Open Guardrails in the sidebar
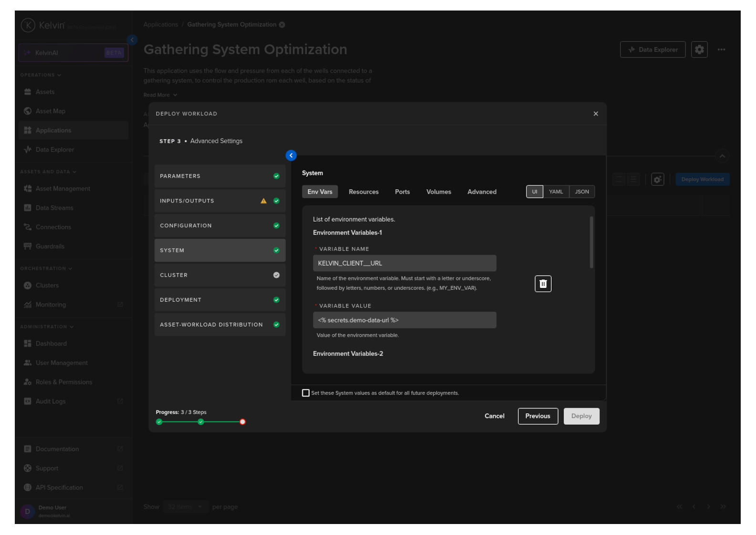The height and width of the screenshot is (535, 756). [x=50, y=246]
